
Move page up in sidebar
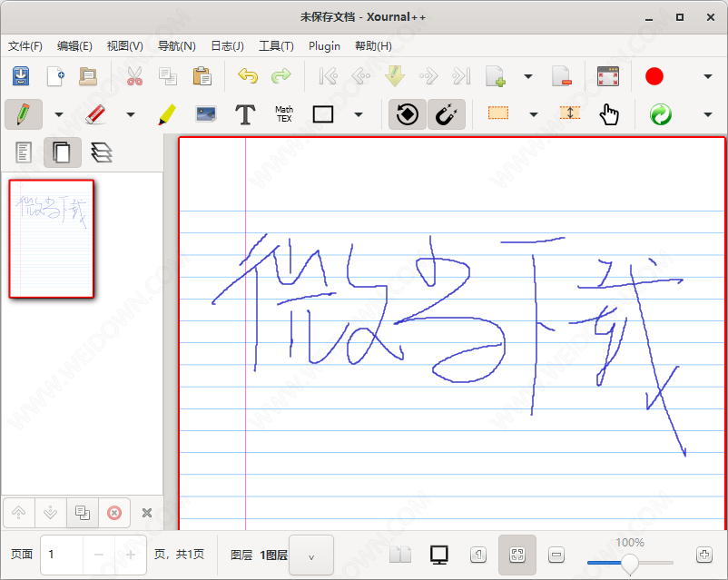click(18, 513)
